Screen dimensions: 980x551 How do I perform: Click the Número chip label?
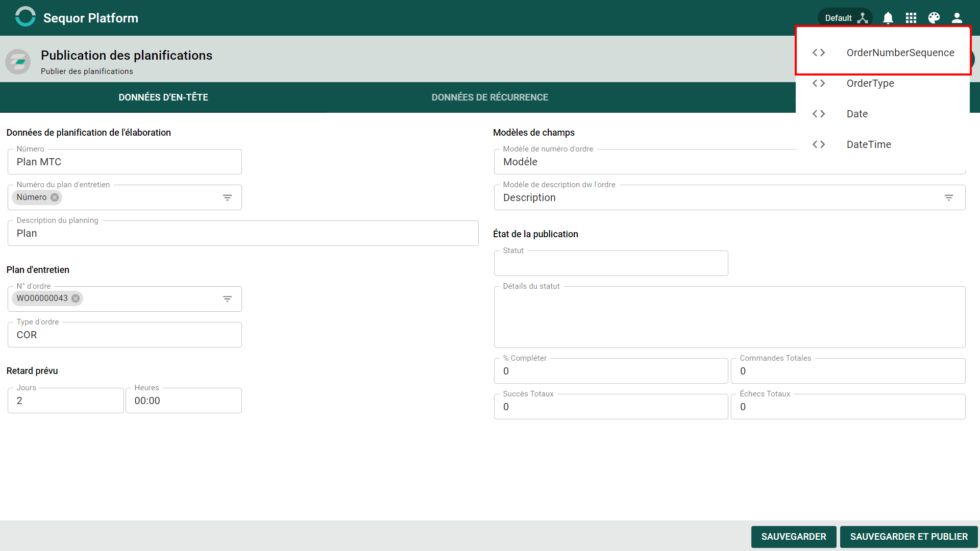point(32,197)
